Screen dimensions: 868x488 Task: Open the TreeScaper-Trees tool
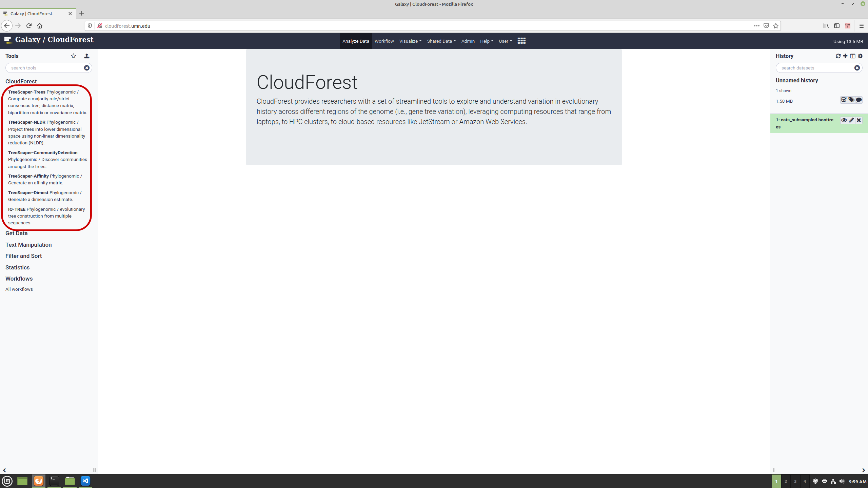pyautogui.click(x=27, y=92)
